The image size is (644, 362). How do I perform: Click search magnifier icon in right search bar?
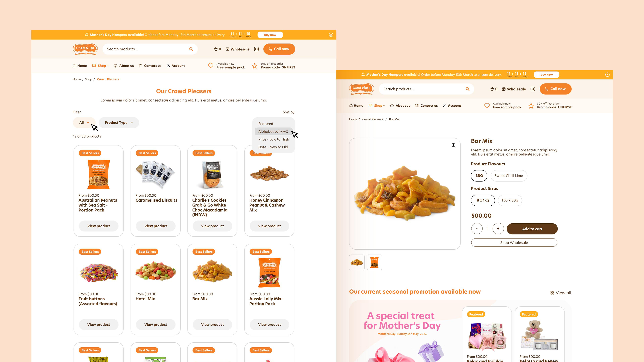tap(467, 89)
